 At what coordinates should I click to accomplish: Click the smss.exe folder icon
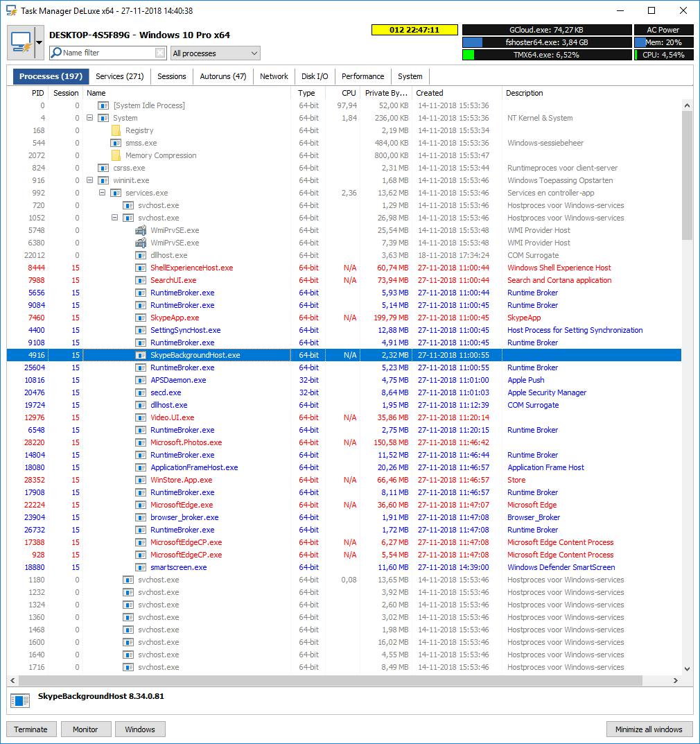point(116,143)
